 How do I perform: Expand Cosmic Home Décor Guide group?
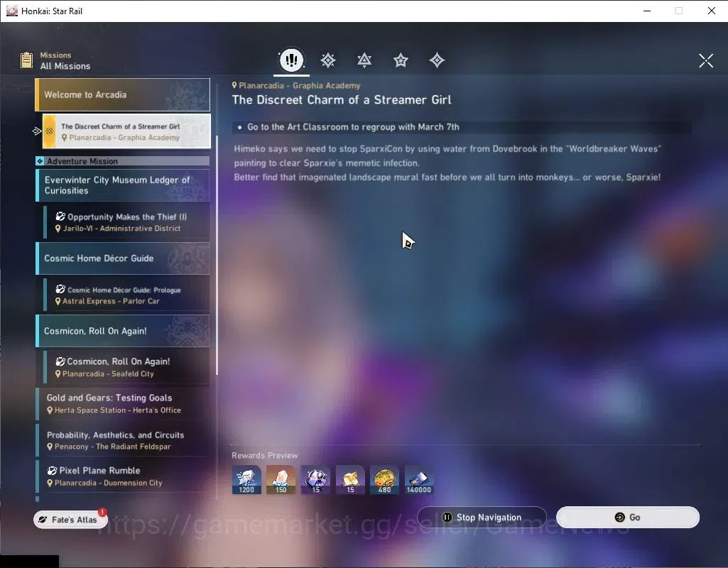tap(123, 258)
